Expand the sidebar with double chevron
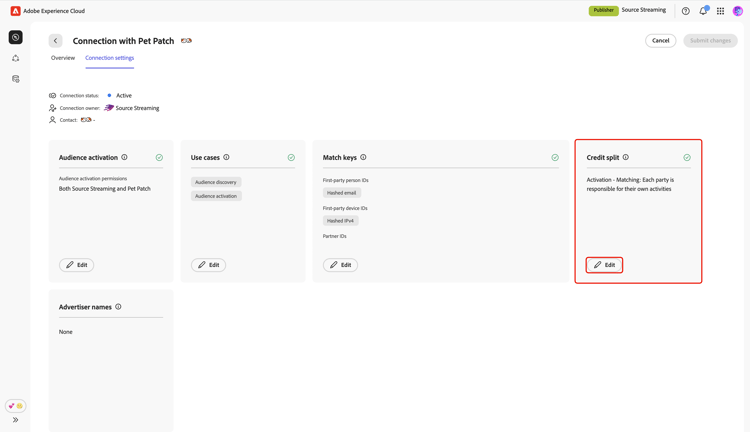Viewport: 750px width, 432px height. 15,420
